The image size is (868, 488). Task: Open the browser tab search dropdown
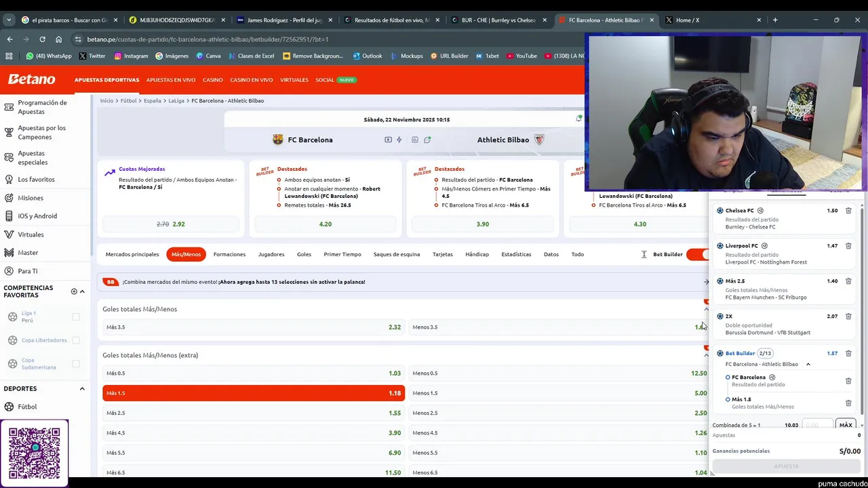point(9,20)
